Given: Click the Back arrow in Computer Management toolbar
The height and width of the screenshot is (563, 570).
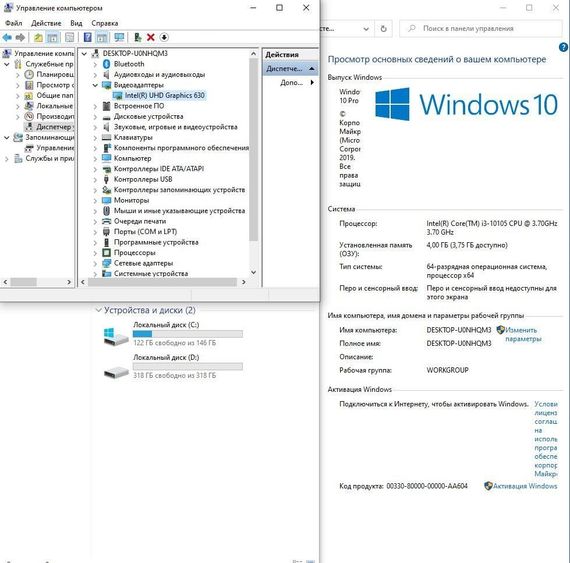Looking at the screenshot, I should point(7,37).
